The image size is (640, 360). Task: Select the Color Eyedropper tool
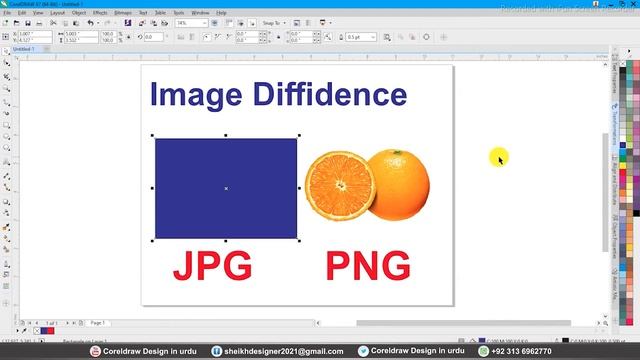[6, 227]
